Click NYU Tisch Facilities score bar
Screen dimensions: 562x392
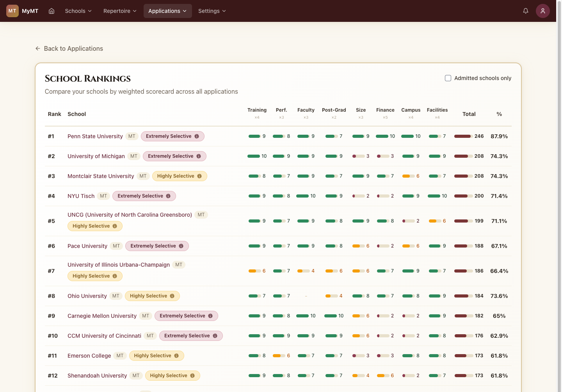(434, 196)
